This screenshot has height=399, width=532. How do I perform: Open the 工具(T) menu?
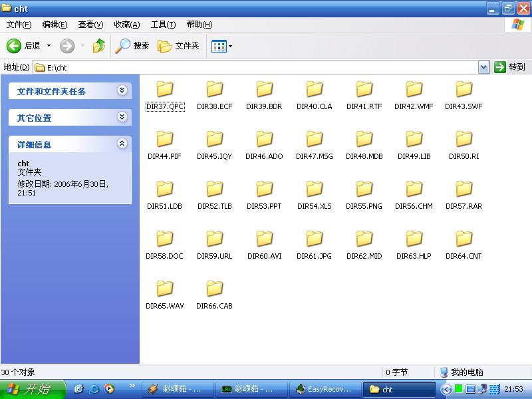click(163, 25)
